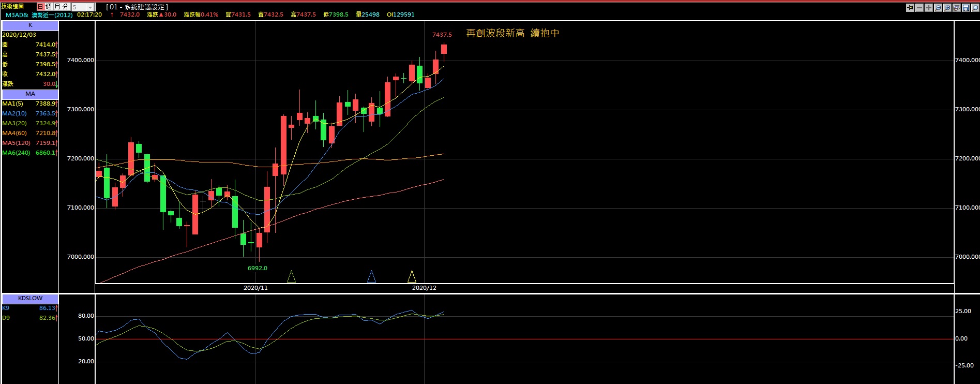980x384 pixels.
Task: Click the MA2(10) 7363.5 row
Action: (30, 113)
